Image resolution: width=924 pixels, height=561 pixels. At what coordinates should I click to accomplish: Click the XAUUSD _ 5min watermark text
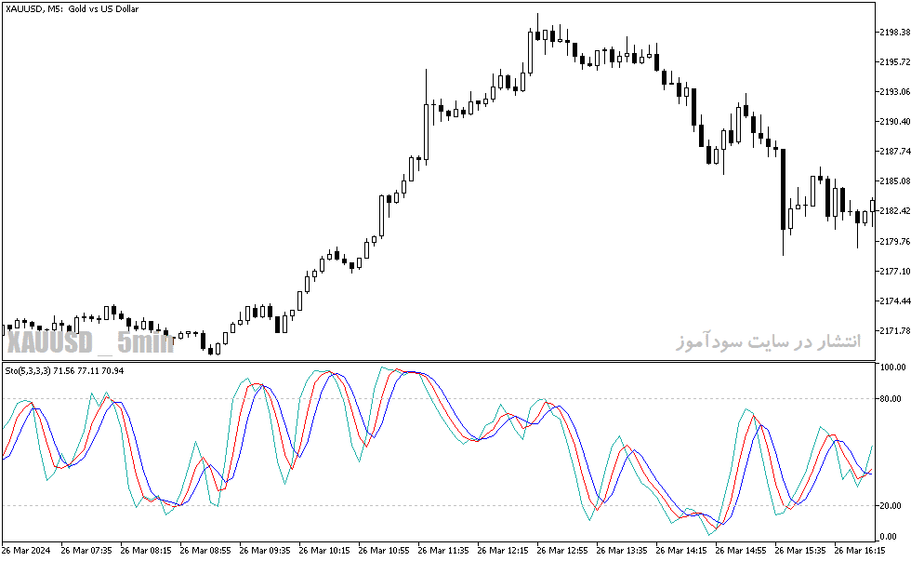91,342
